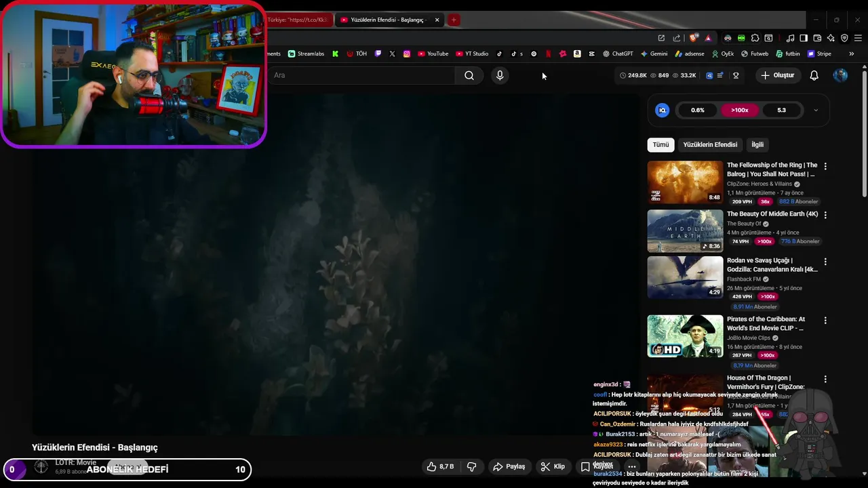Open options menu for Rodan ve Savaş Uçağı
The height and width of the screenshot is (488, 868).
pos(825,262)
